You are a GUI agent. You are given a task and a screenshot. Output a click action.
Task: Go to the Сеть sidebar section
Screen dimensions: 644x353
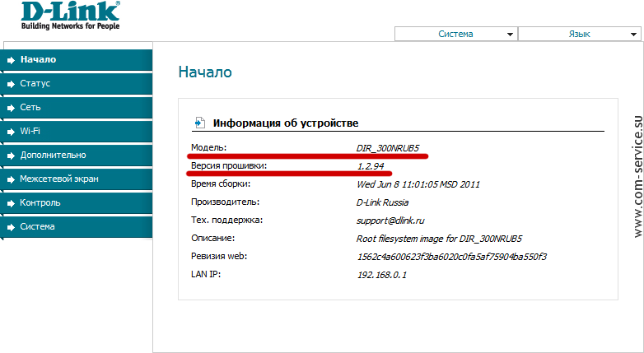coord(77,108)
